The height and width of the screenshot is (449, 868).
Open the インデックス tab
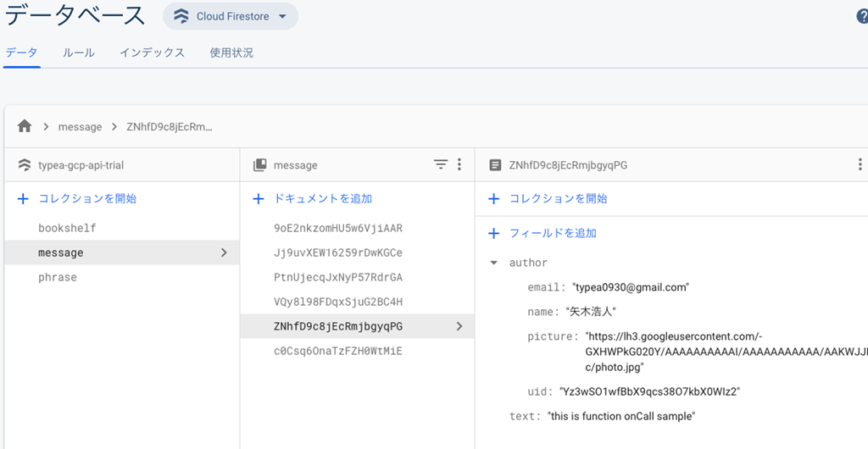(152, 53)
